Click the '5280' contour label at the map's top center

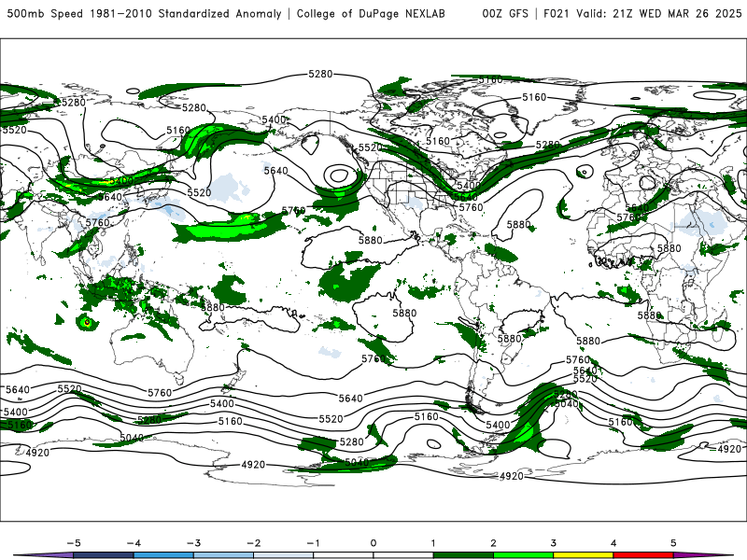pos(320,74)
